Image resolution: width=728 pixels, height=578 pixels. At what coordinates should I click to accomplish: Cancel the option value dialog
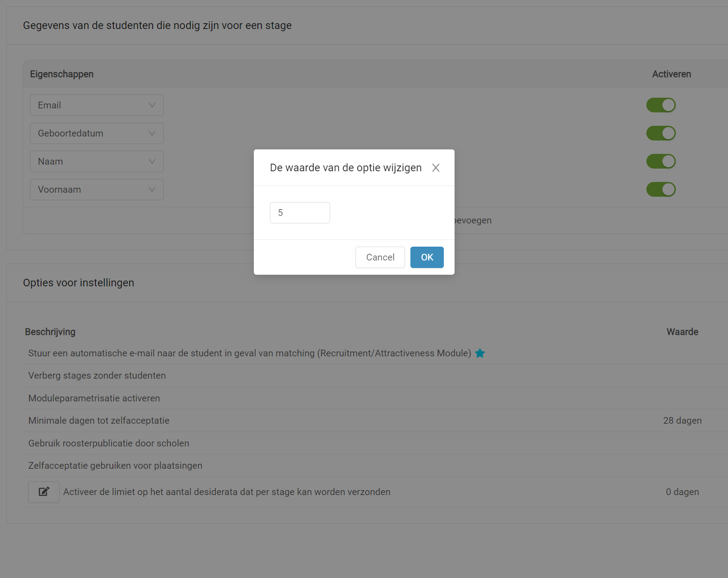[380, 257]
